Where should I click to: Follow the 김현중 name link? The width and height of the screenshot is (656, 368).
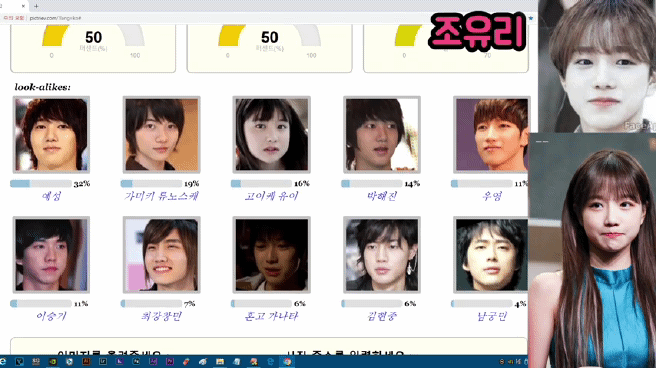click(x=382, y=316)
